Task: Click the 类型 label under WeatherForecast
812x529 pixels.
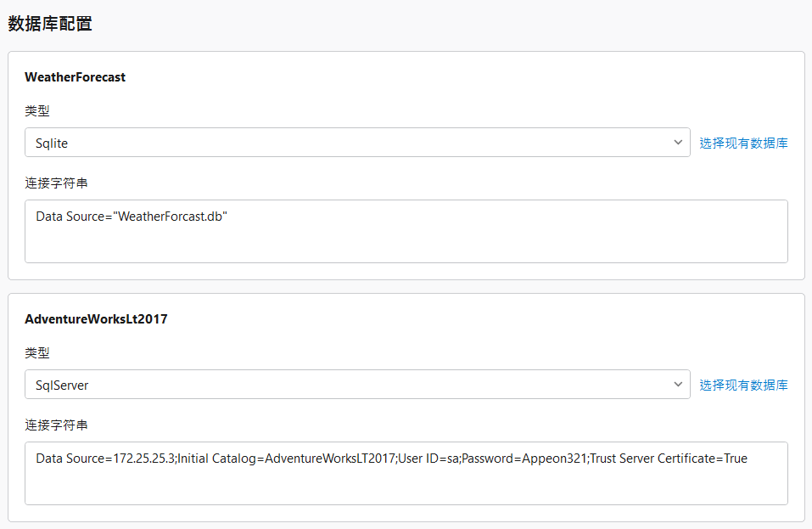Action: click(37, 111)
